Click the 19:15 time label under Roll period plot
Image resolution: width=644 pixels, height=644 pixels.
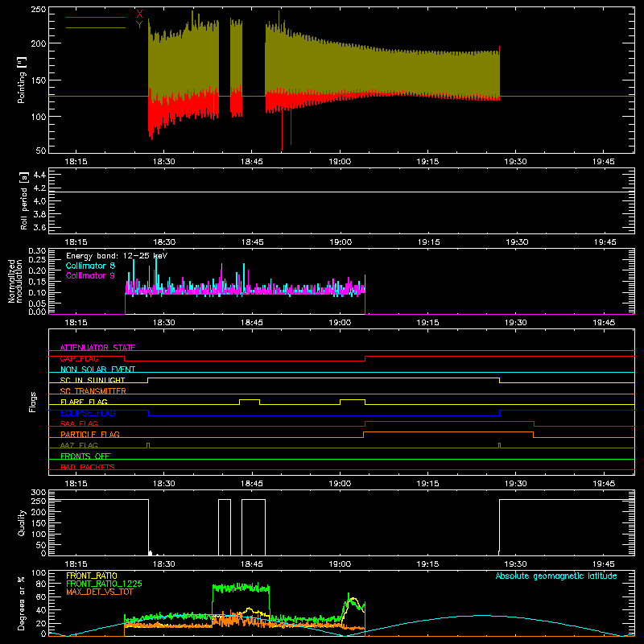point(429,242)
